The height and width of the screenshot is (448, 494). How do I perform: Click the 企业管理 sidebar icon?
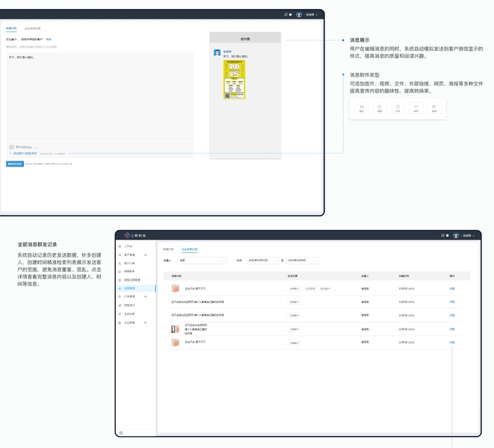coord(120,323)
